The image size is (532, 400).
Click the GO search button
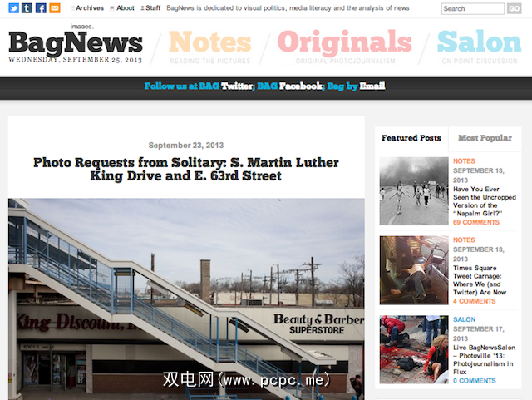pyautogui.click(x=514, y=9)
